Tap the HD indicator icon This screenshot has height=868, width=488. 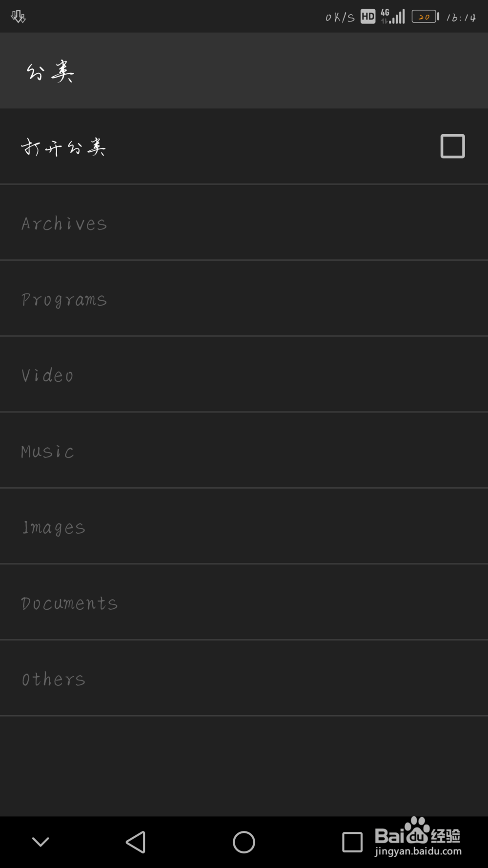coord(368,17)
